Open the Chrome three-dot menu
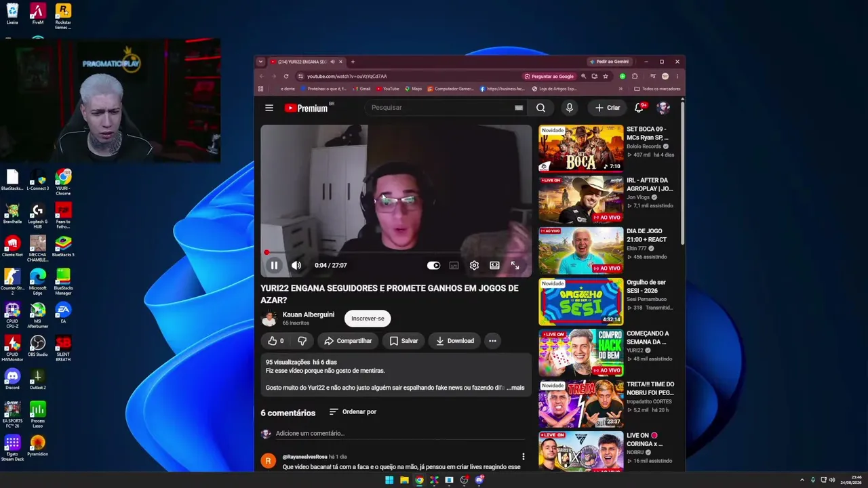 click(677, 77)
